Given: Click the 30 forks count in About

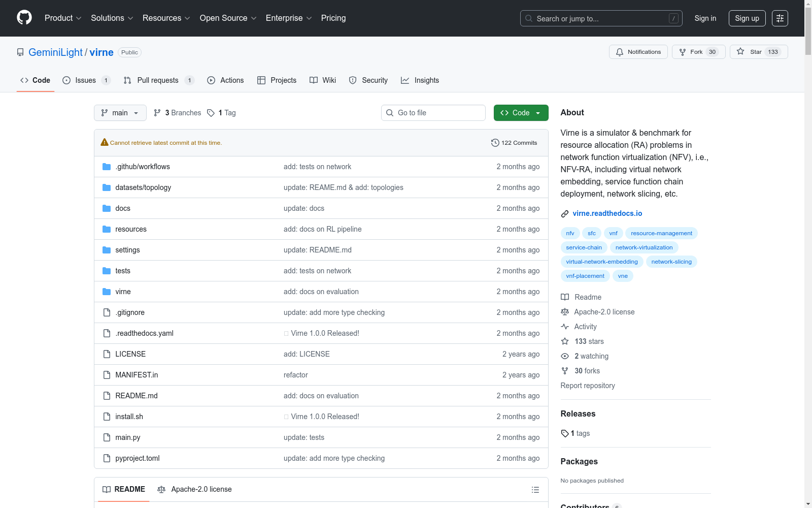Looking at the screenshot, I should [x=587, y=371].
